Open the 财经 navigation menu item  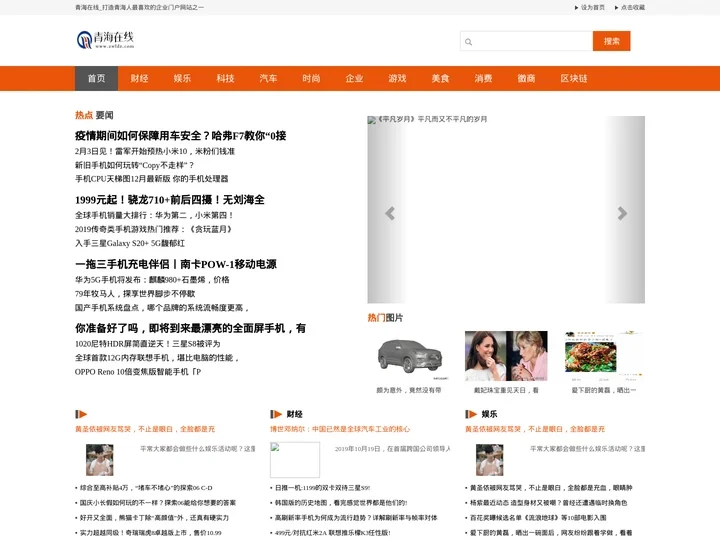click(x=139, y=79)
